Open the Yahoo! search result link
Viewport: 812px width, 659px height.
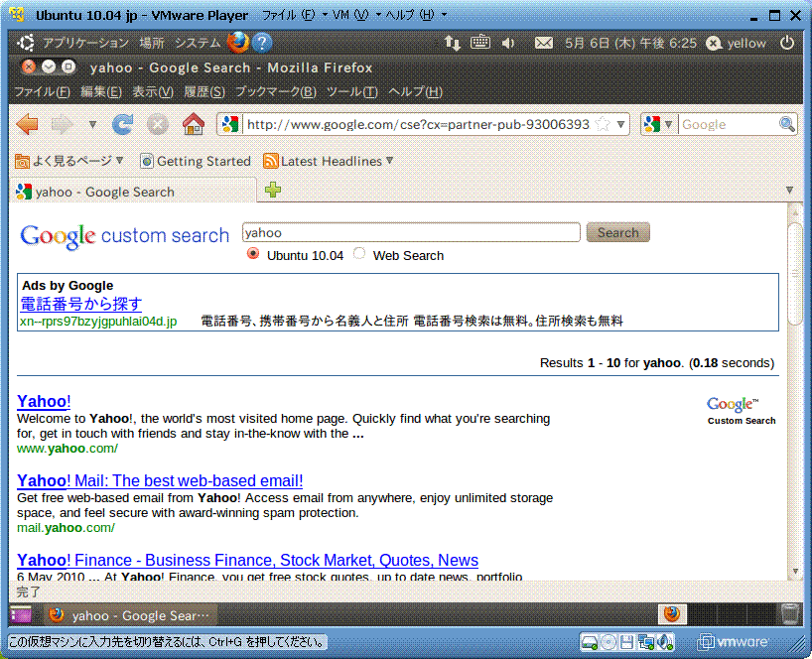click(44, 401)
